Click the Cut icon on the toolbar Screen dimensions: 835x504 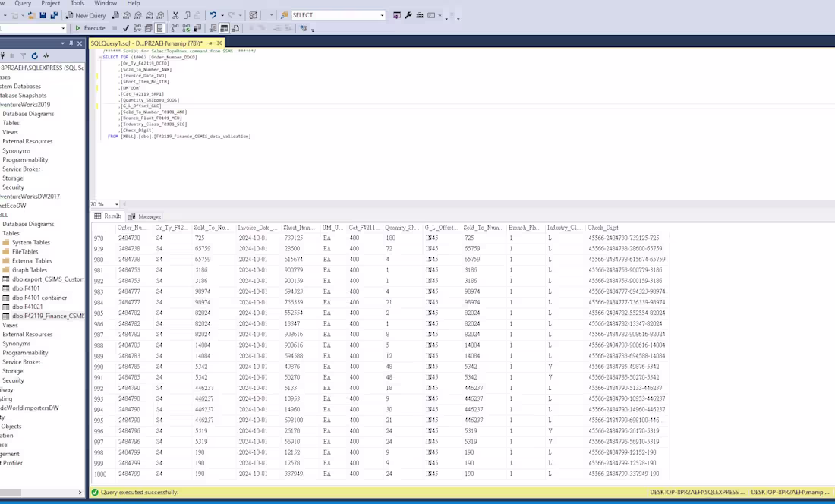(175, 14)
